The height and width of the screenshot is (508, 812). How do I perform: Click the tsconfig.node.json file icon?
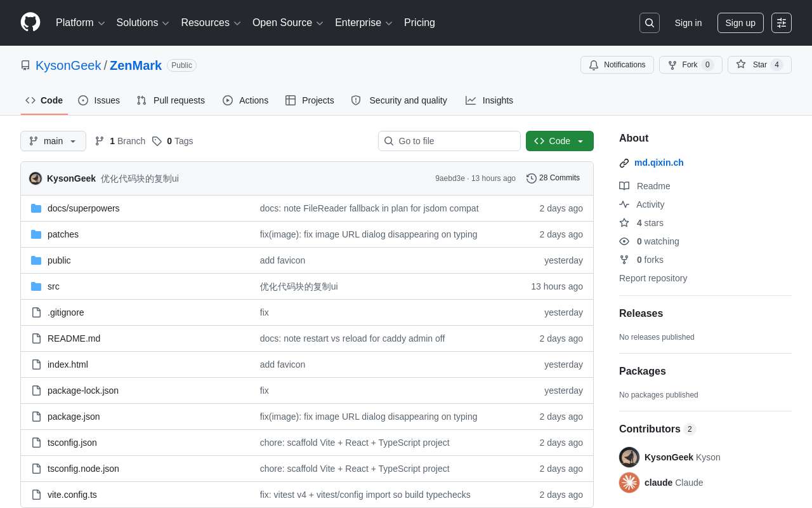(36, 469)
